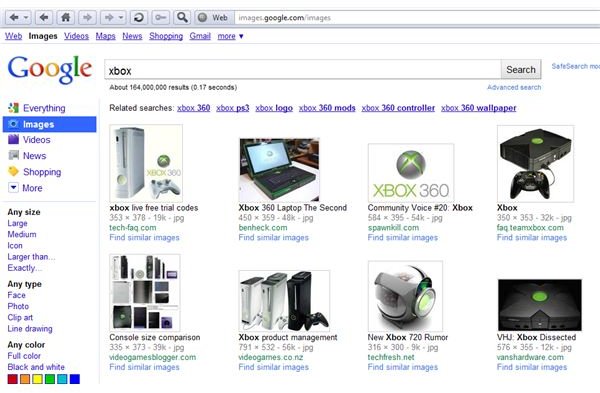The height and width of the screenshot is (393, 600).
Task: Open the News top navigation link
Action: click(x=132, y=36)
